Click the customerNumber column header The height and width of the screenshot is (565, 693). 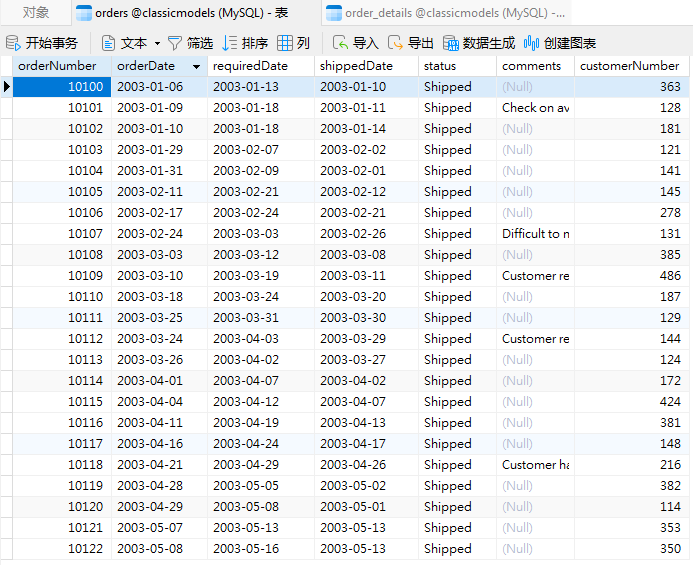click(x=632, y=66)
